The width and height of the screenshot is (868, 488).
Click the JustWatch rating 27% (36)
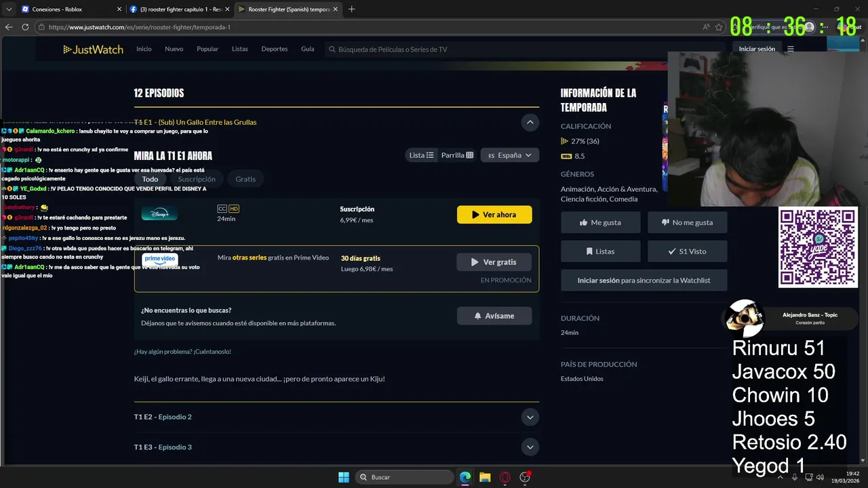580,141
